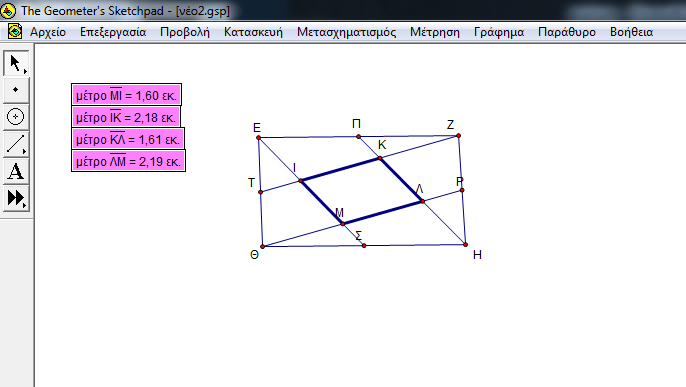Screen dimensions: 686x387
Task: Click intersection point K
Action: pos(380,158)
